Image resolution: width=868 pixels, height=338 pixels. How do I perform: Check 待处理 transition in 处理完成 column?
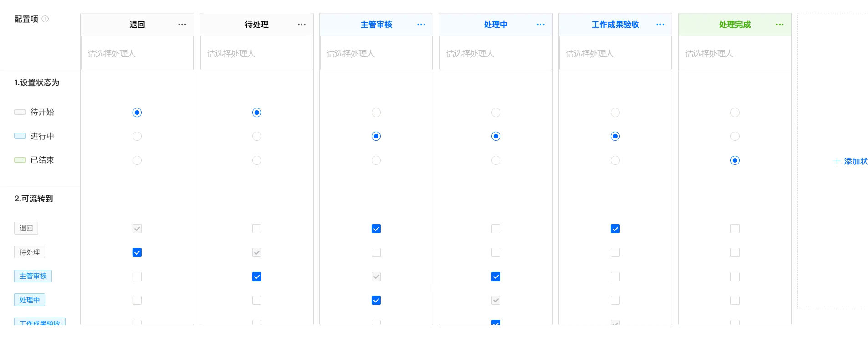coord(735,252)
